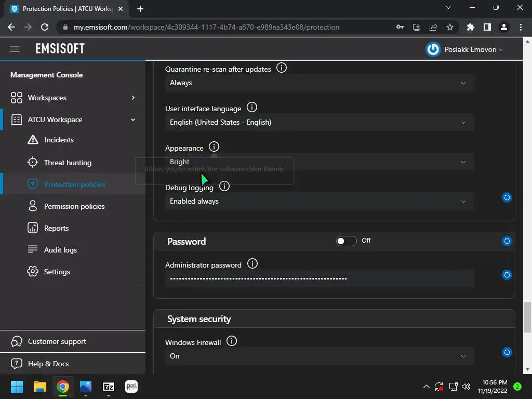Toggle the Password switch on
532x399 pixels.
click(x=346, y=241)
